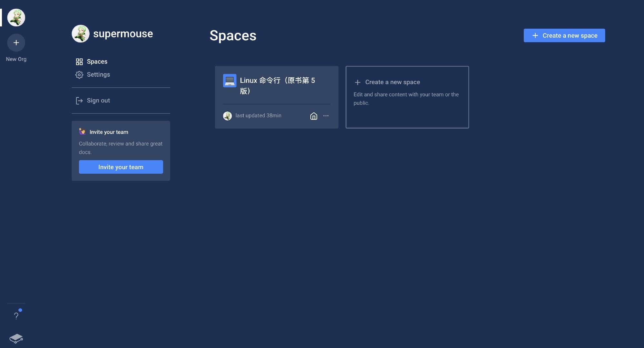Click the GitBook logo icon at bottom left
Image resolution: width=644 pixels, height=348 pixels.
[x=16, y=338]
